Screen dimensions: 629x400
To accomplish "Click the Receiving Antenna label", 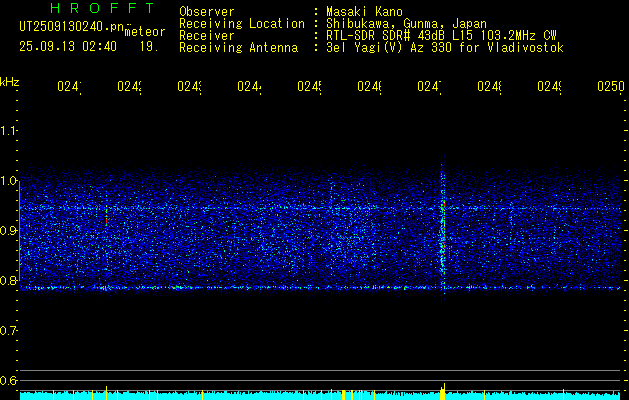I will pos(239,48).
